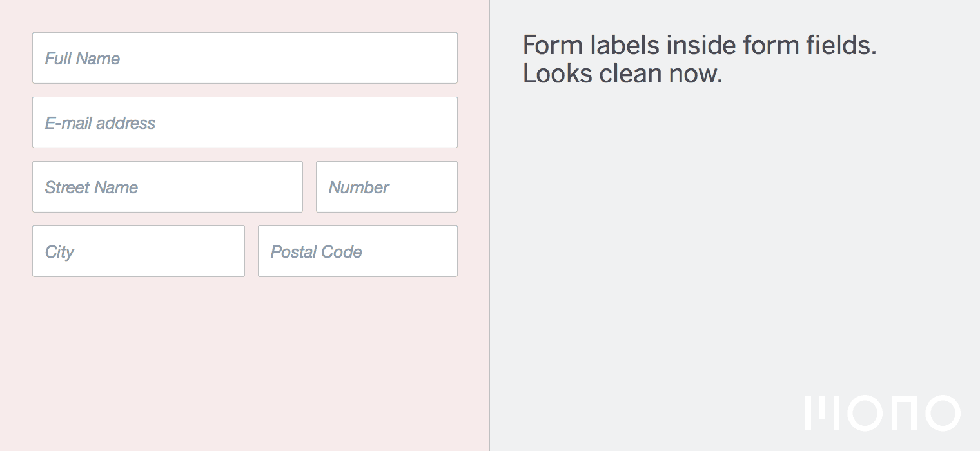Viewport: 980px width, 451px height.
Task: Click the MONO logo watermark
Action: tap(883, 412)
